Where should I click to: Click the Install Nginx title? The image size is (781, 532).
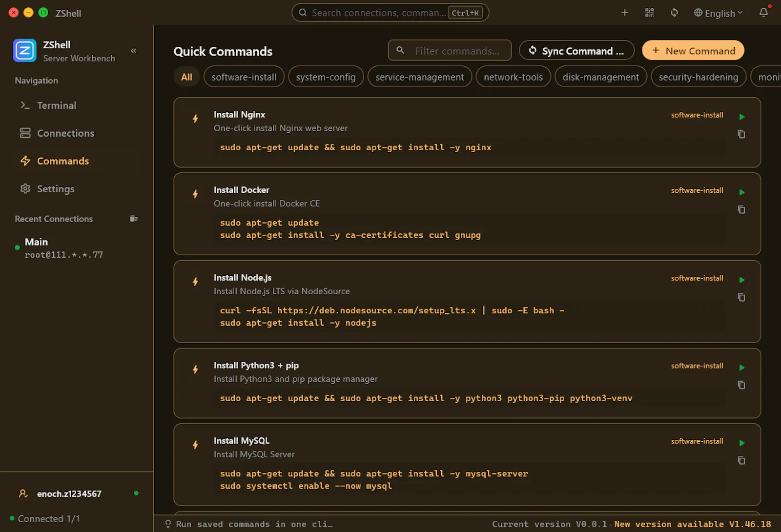(x=239, y=115)
